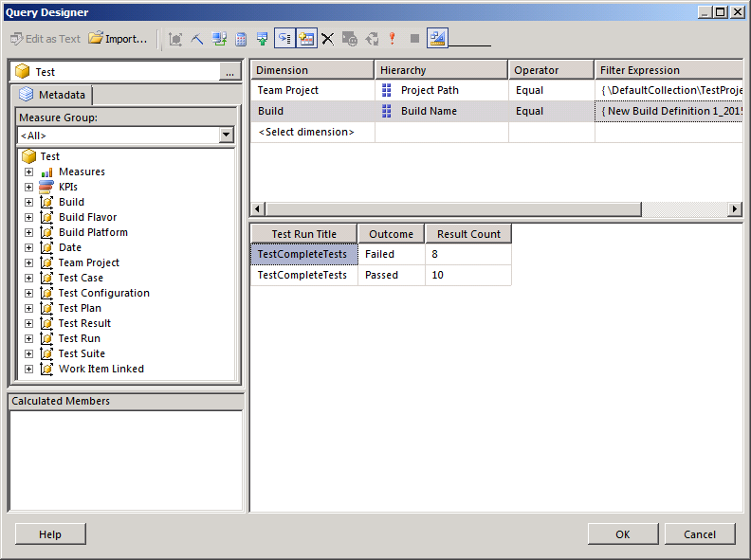This screenshot has width=751, height=560.
Task: Click the pickaxe Command Type DMX icon
Action: click(197, 39)
